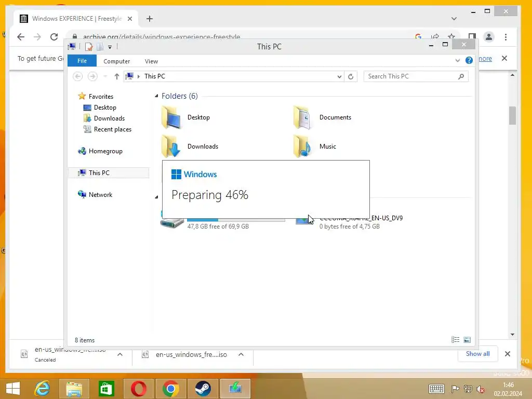Reload the Chrome page
Viewport: 532px width, 399px height.
click(x=54, y=37)
